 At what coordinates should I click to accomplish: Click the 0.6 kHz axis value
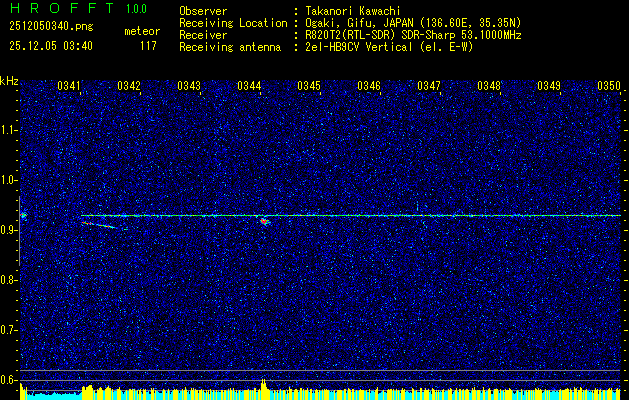click(8, 380)
